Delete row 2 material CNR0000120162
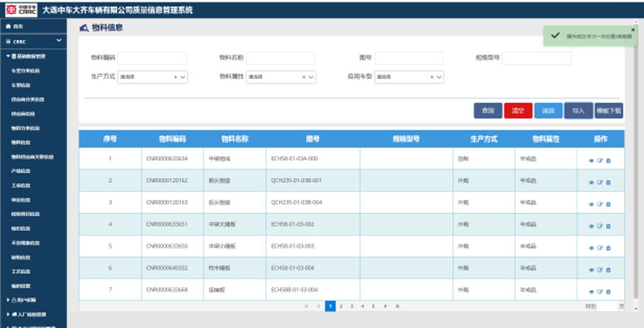The width and height of the screenshot is (644, 328). [609, 182]
